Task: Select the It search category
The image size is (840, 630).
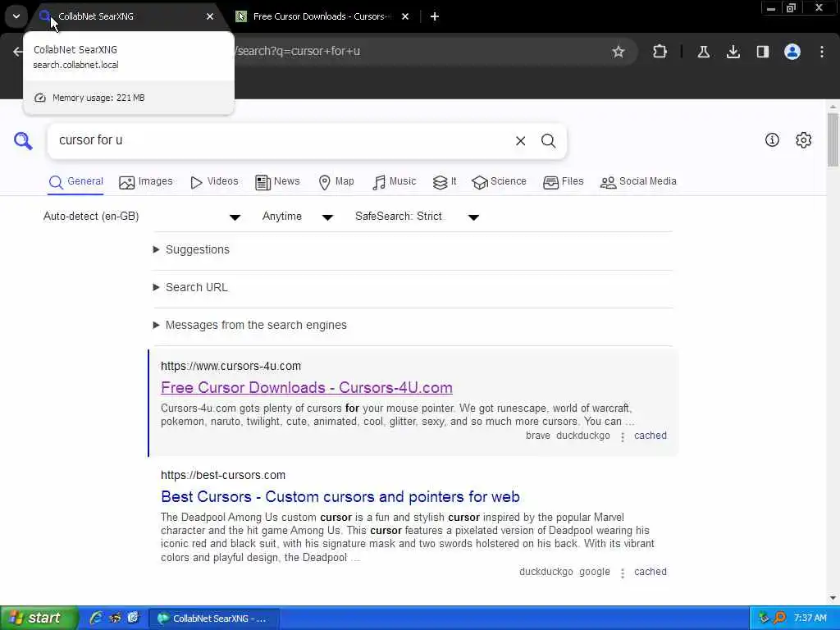Action: [445, 181]
